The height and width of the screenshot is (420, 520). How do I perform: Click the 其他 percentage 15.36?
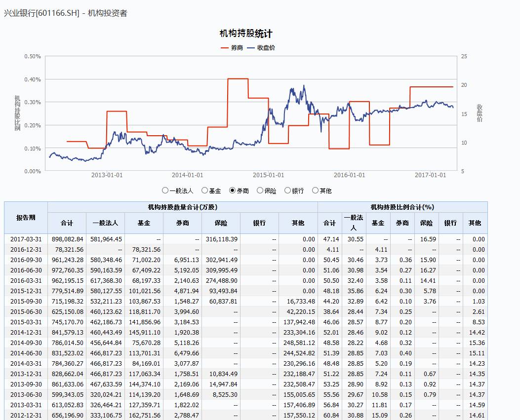click(x=477, y=343)
